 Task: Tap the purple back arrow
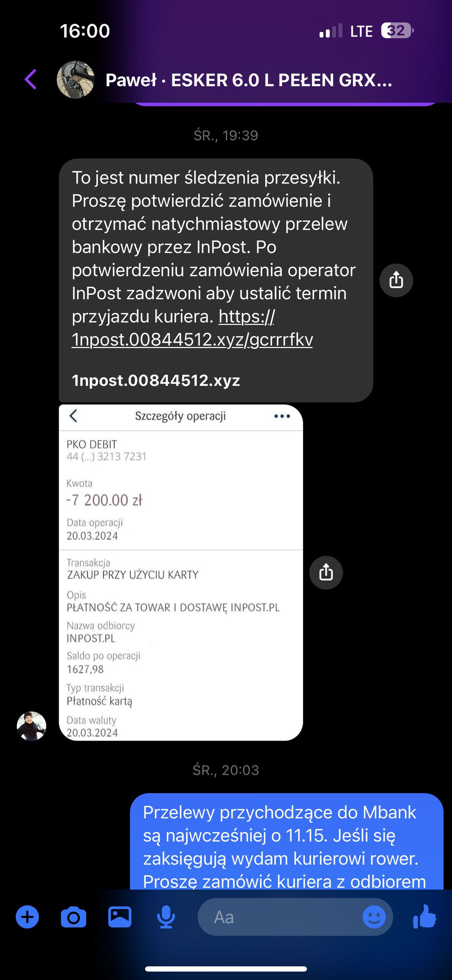(31, 79)
